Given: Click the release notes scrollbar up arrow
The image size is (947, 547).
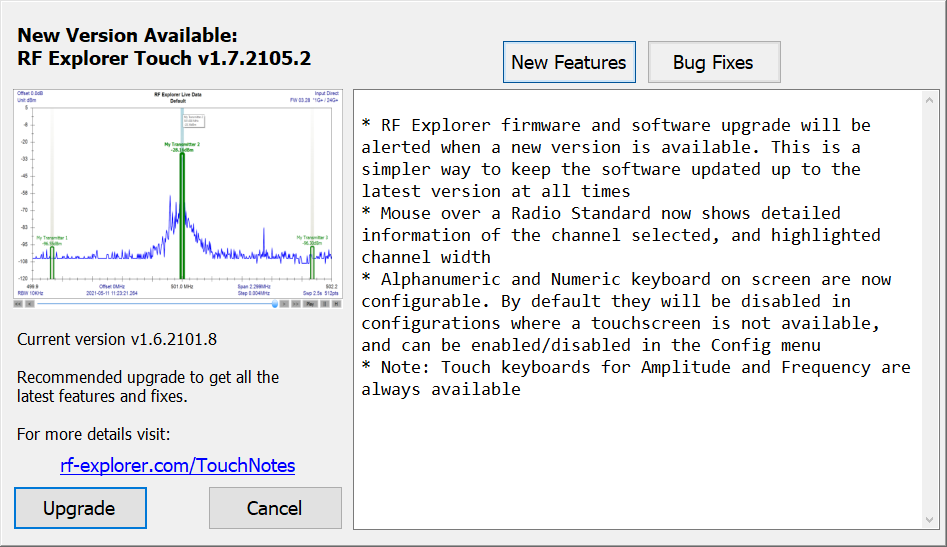Looking at the screenshot, I should [929, 100].
